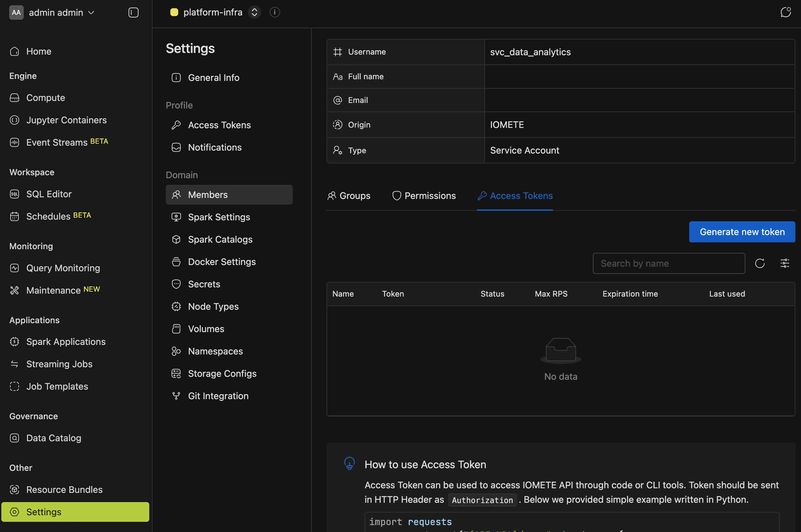Collapse the sidebar with the panel toggle
The image size is (801, 532).
[133, 12]
